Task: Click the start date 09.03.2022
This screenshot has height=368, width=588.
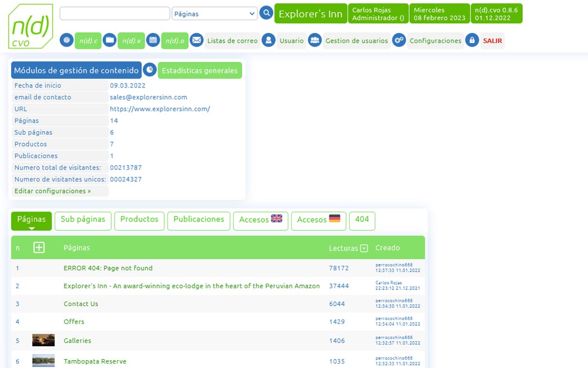Action: point(128,86)
